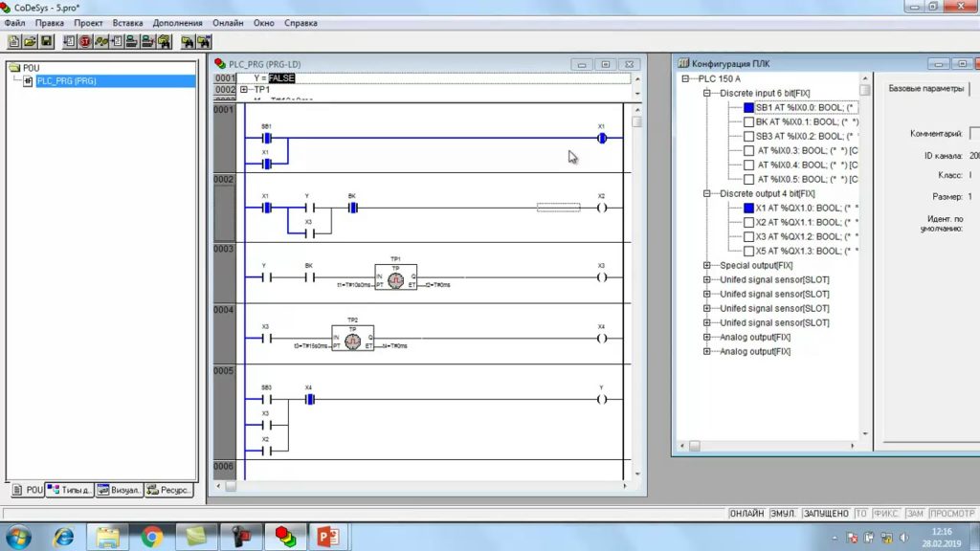Expand the Special output[FIX] node
Screen dimensions: 980x551
tap(707, 266)
